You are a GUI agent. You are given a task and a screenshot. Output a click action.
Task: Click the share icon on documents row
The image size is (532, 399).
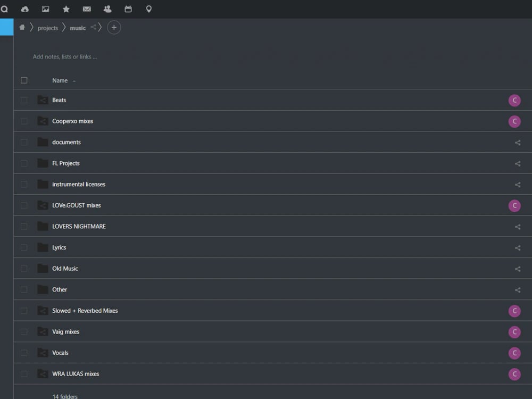click(x=518, y=143)
